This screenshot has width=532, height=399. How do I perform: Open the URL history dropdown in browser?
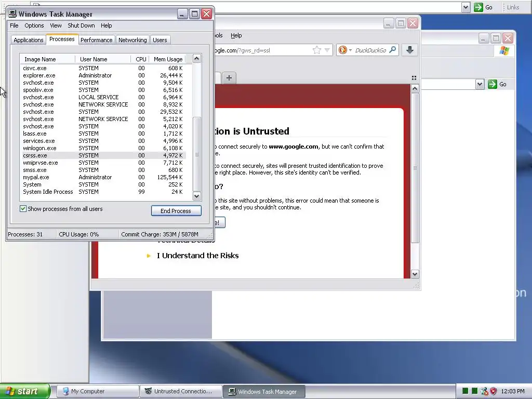[327, 50]
